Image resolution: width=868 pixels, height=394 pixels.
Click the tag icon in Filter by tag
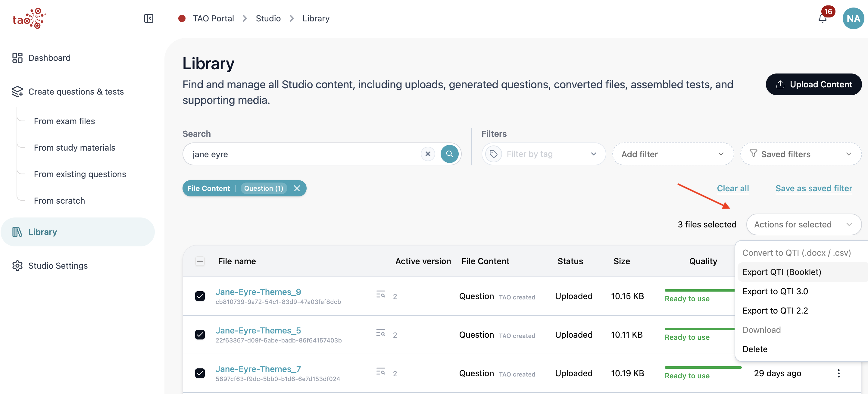pyautogui.click(x=494, y=154)
